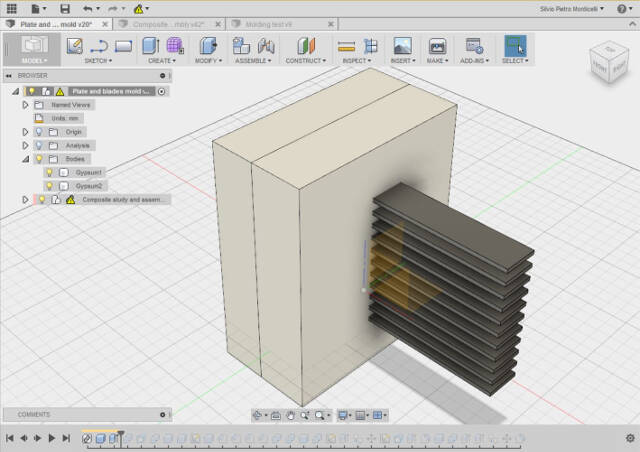Save the design with disk icon
The width and height of the screenshot is (640, 452).
click(x=64, y=9)
